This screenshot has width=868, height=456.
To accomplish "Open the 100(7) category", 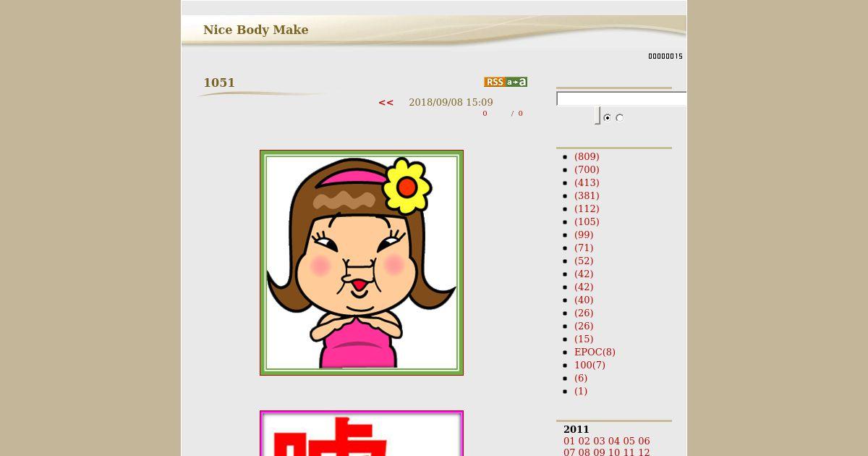I will pyautogui.click(x=590, y=365).
